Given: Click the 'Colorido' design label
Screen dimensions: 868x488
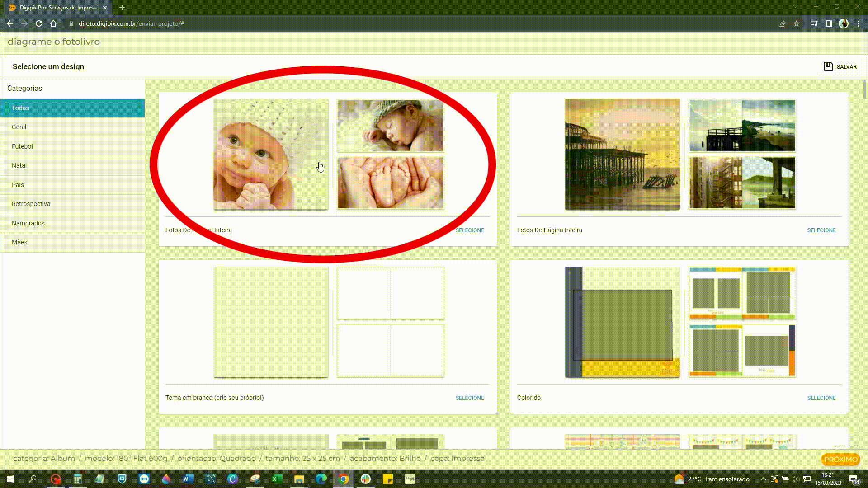Looking at the screenshot, I should [x=529, y=398].
